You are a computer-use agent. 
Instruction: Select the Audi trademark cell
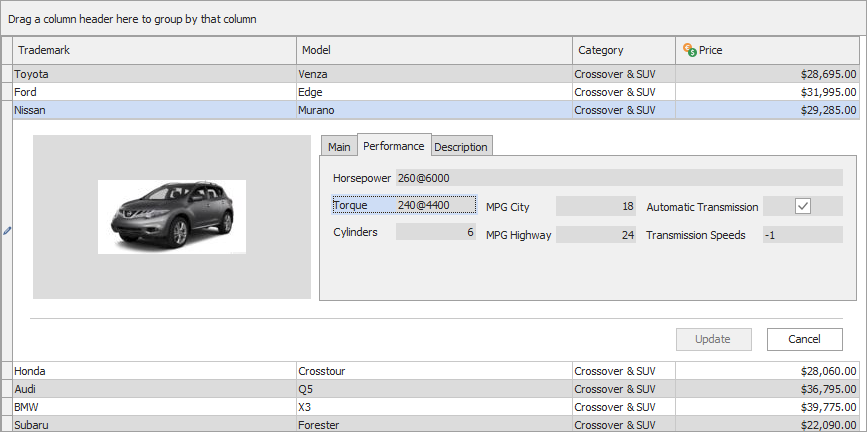154,389
